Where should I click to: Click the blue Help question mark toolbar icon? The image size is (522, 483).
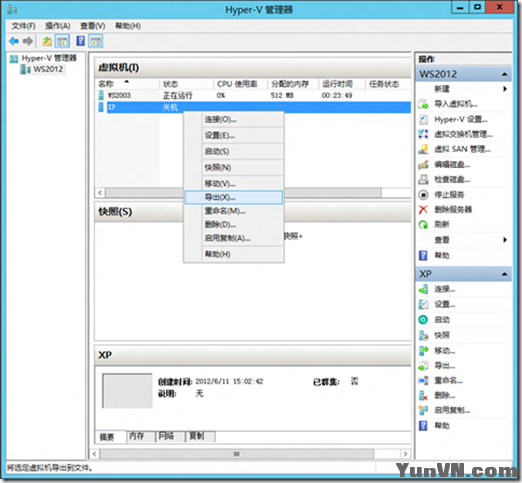click(x=81, y=41)
